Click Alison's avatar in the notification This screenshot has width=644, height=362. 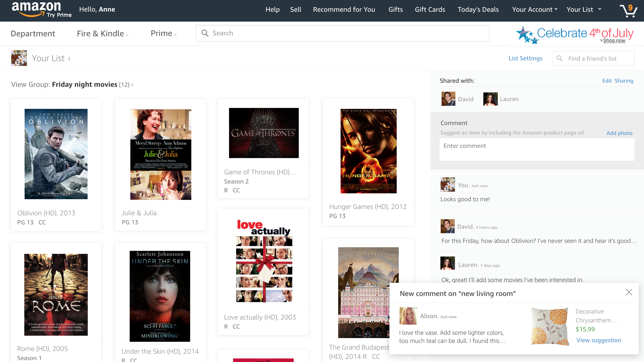click(x=408, y=316)
